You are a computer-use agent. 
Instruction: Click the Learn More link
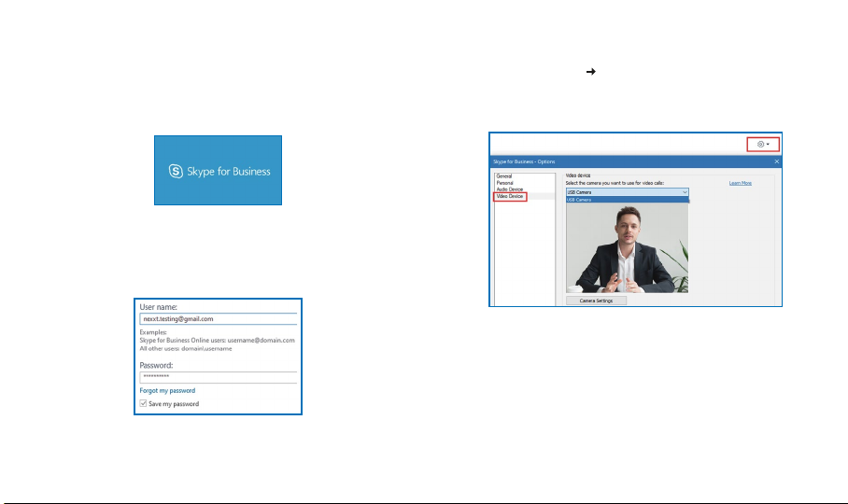(x=741, y=183)
